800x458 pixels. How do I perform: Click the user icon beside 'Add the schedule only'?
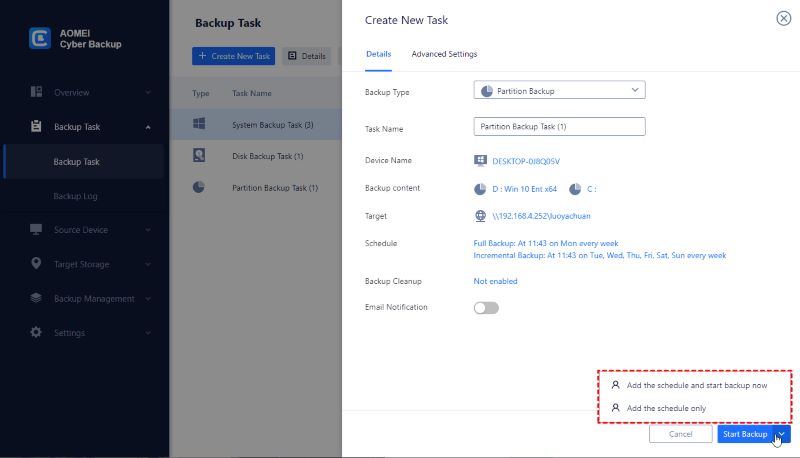[x=616, y=408]
